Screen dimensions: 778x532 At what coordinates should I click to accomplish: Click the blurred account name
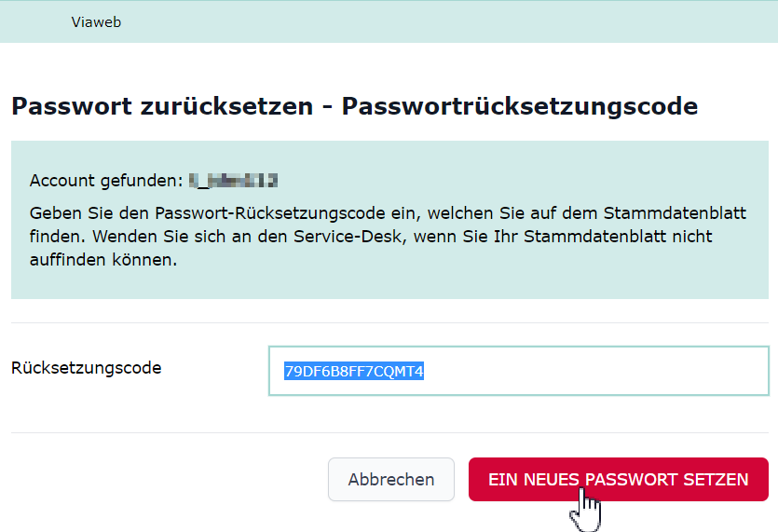point(234,180)
